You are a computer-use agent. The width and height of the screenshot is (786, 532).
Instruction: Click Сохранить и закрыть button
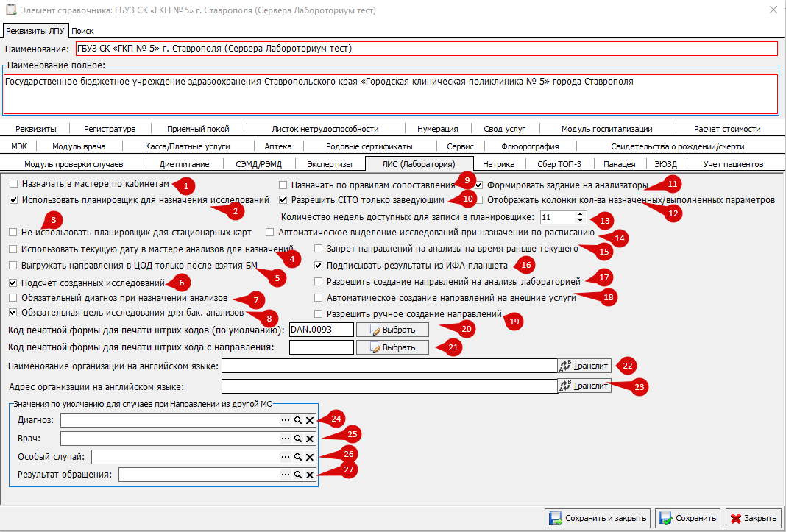(598, 518)
